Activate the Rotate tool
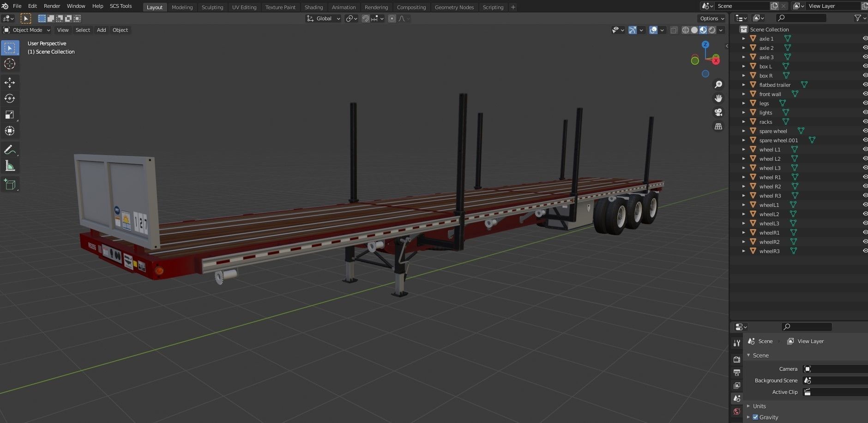The width and height of the screenshot is (868, 423). point(10,98)
